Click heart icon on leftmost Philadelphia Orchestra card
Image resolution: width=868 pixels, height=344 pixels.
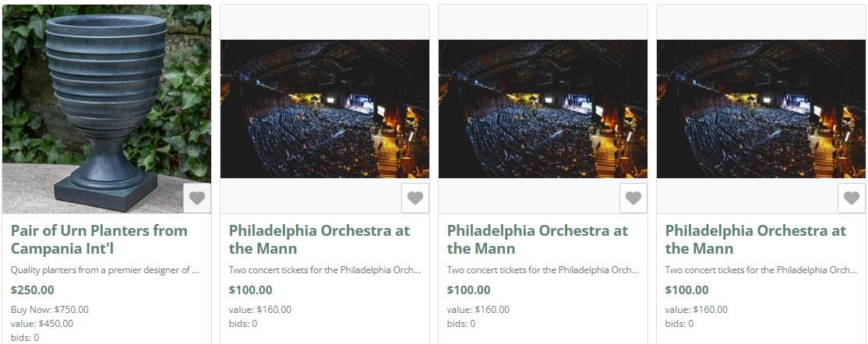pyautogui.click(x=415, y=198)
